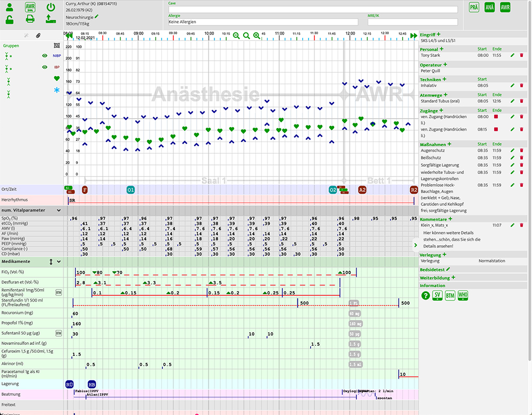Zoom in the timeline

pyautogui.click(x=257, y=36)
